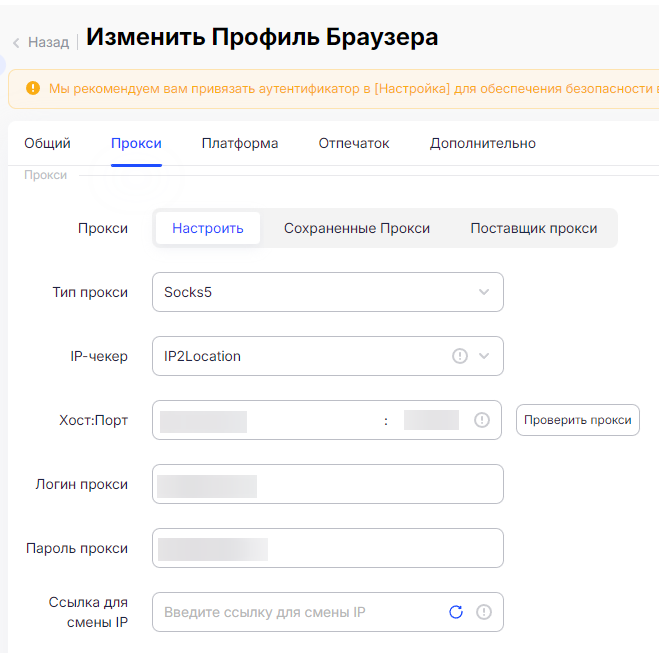The width and height of the screenshot is (659, 653).
Task: Switch to the Общий tab
Action: click(47, 143)
